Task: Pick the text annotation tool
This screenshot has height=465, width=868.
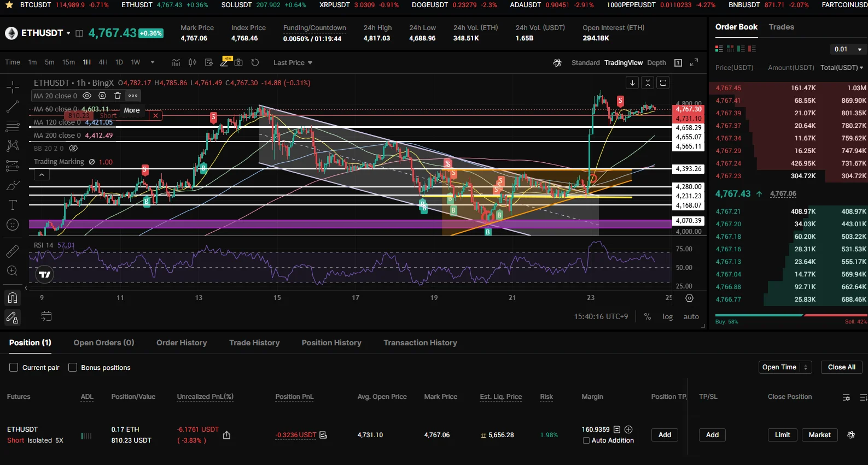Action: (13, 205)
